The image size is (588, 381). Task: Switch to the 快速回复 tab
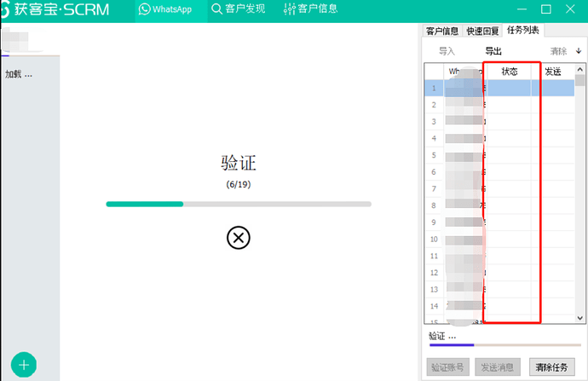[x=482, y=31]
